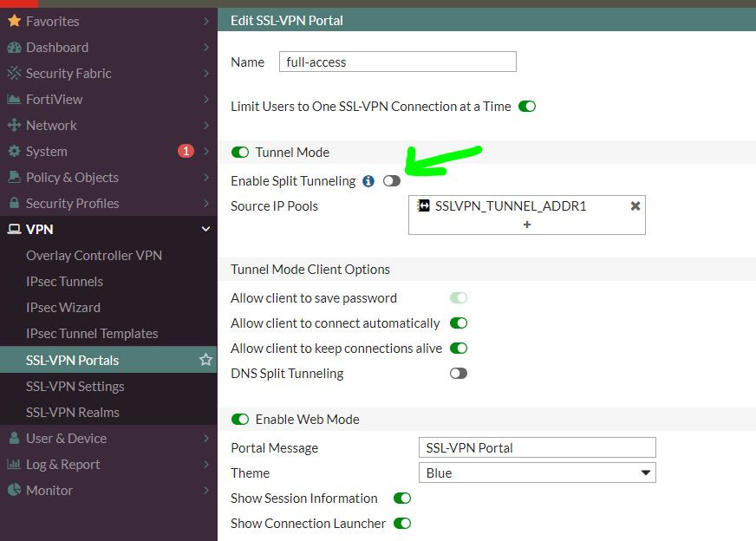
Task: Expand the User & Device chevron
Action: point(205,439)
